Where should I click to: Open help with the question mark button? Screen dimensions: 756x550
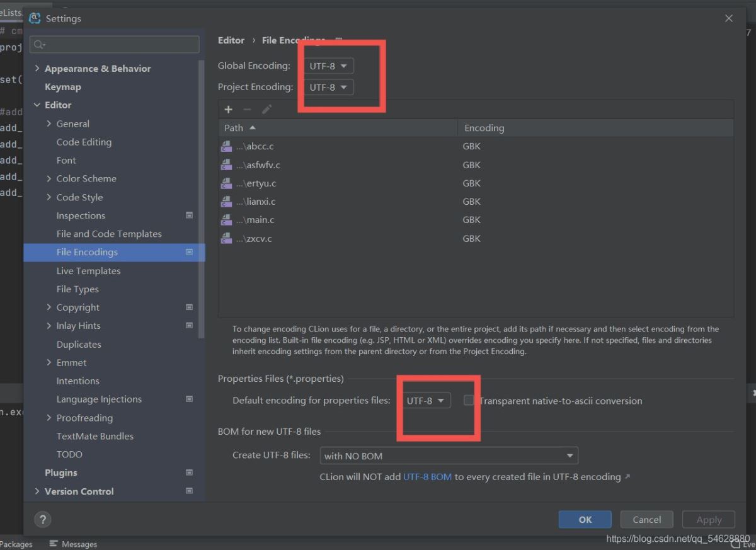coord(42,520)
